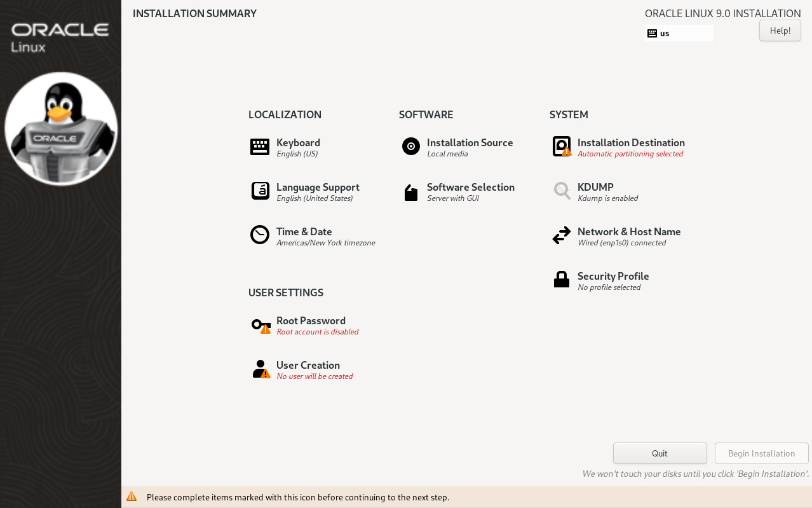Open the Network & Host Name arrows icon

560,236
